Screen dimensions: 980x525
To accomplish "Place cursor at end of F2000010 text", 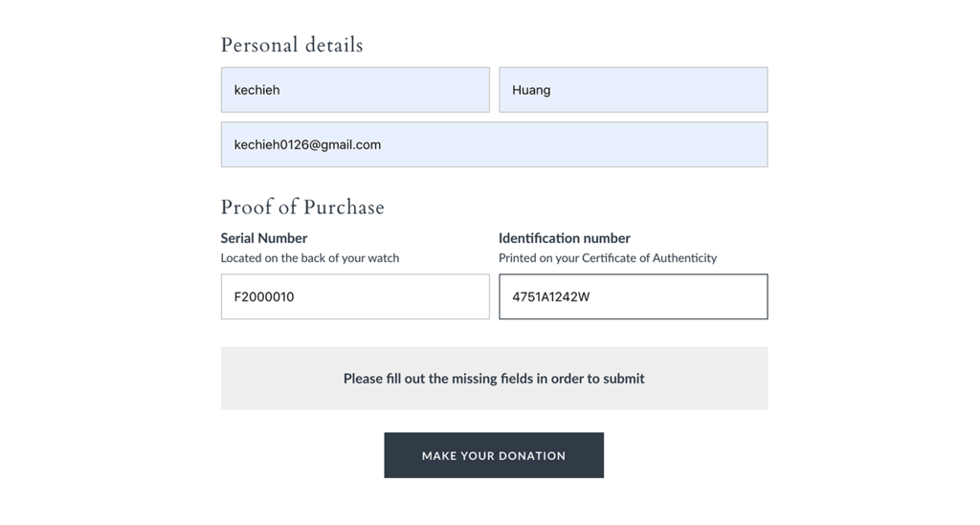I will tap(295, 296).
